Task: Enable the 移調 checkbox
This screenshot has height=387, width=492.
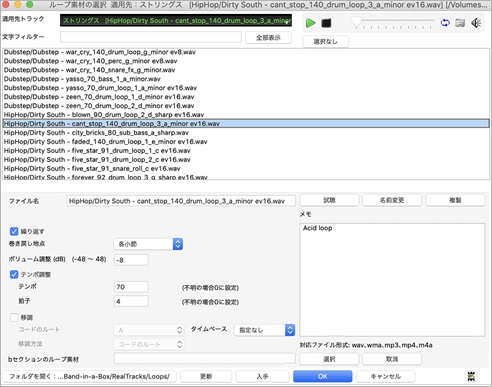Action: pyautogui.click(x=14, y=317)
